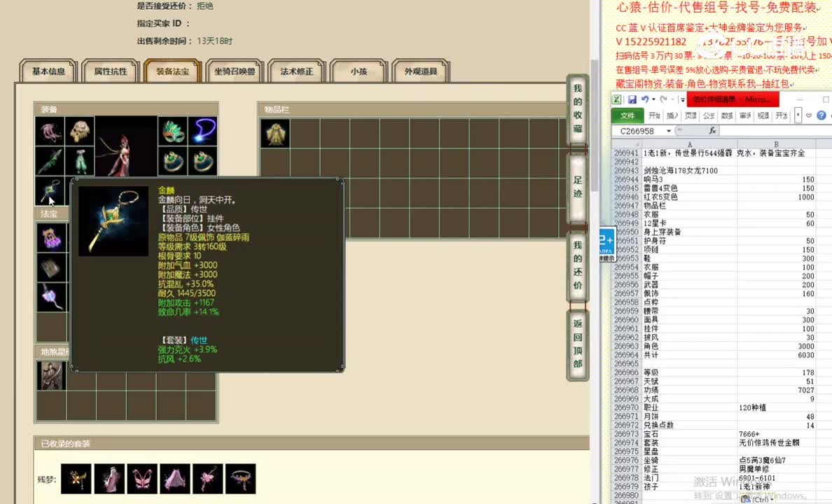
Task: Click the 足迹 side button
Action: [x=578, y=187]
